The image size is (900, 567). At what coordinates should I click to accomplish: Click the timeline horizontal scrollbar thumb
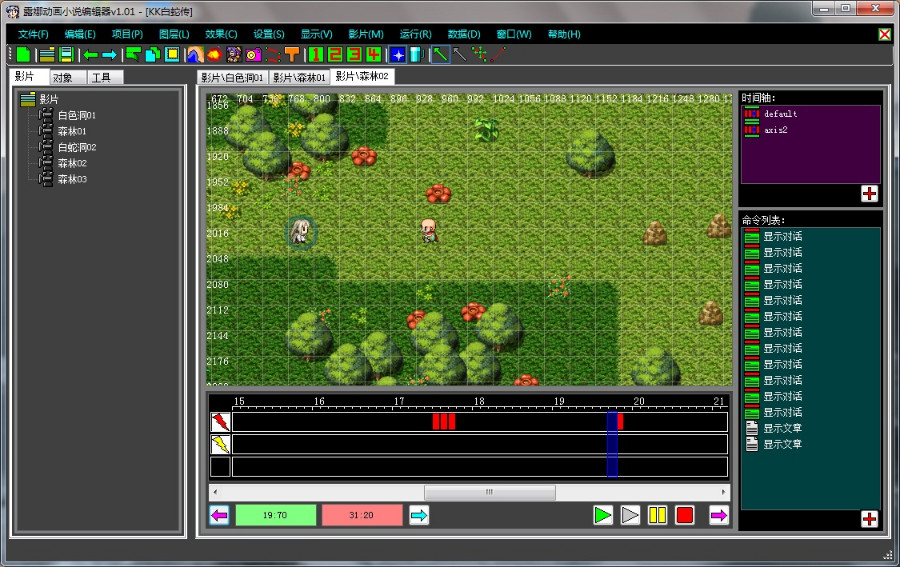[x=490, y=492]
